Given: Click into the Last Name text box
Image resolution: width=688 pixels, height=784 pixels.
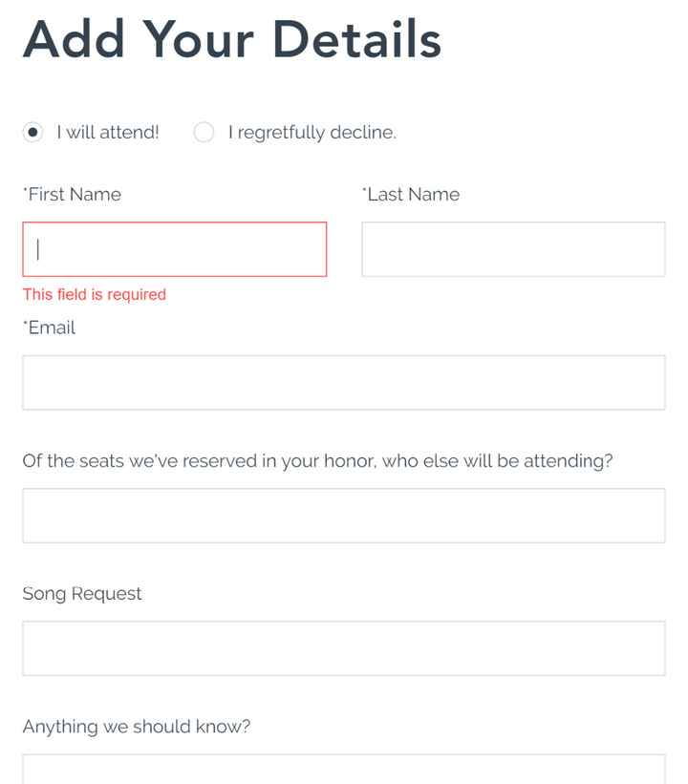Looking at the screenshot, I should (x=513, y=249).
